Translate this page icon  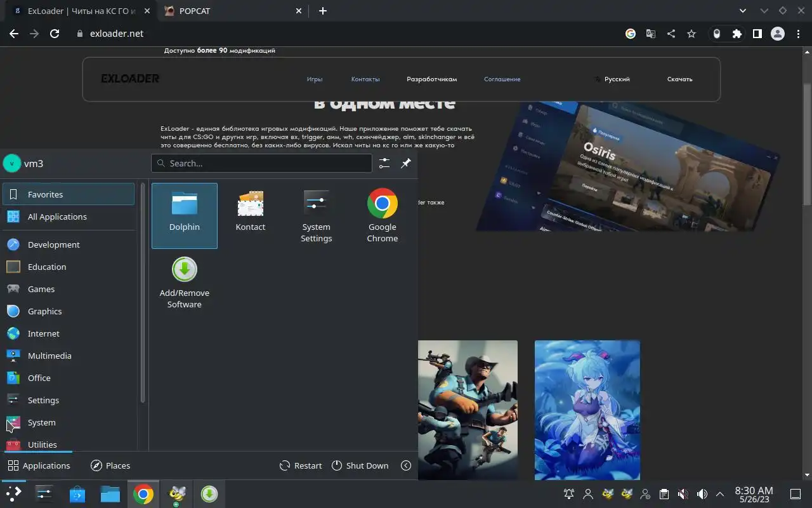coord(651,34)
